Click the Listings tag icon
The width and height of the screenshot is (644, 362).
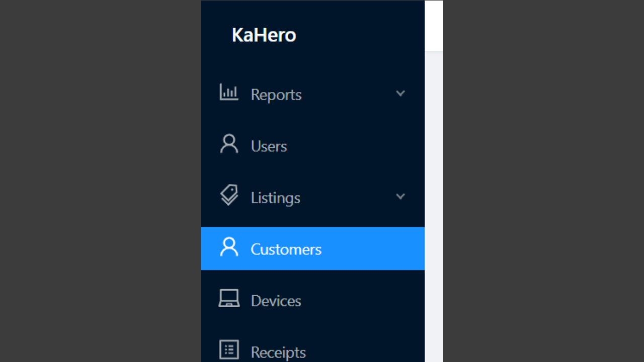pyautogui.click(x=229, y=196)
